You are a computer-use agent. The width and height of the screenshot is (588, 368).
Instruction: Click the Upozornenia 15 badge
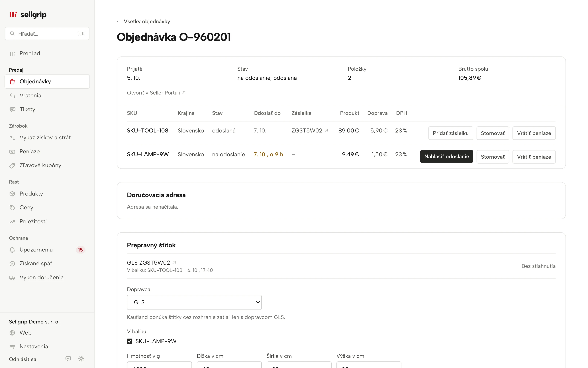[80, 250]
